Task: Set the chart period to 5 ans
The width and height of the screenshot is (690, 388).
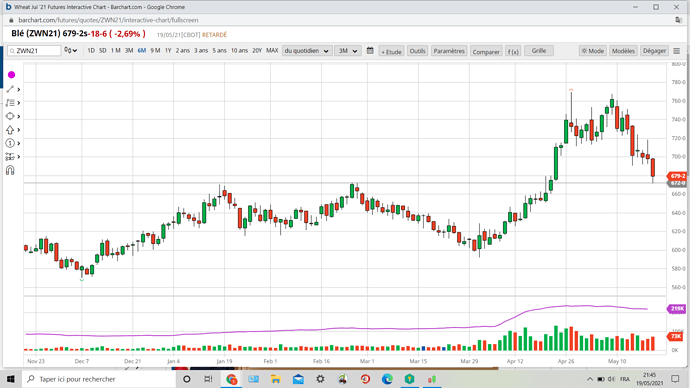Action: click(219, 51)
